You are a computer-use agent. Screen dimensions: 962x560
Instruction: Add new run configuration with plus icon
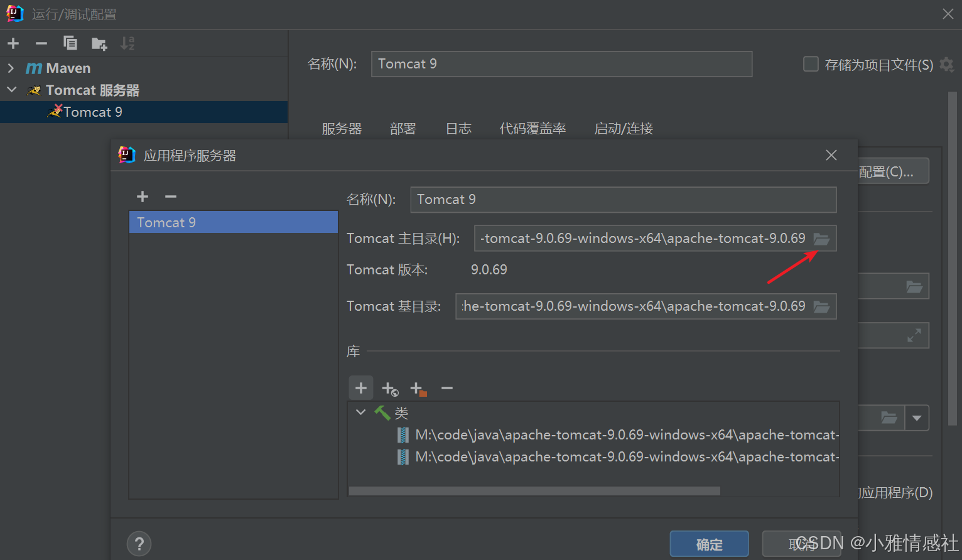pyautogui.click(x=13, y=43)
